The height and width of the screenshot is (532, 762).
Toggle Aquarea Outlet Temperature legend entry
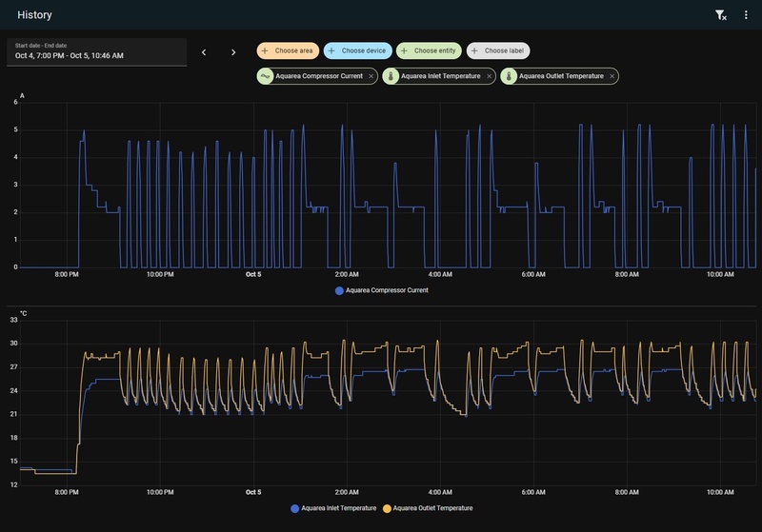pyautogui.click(x=428, y=508)
